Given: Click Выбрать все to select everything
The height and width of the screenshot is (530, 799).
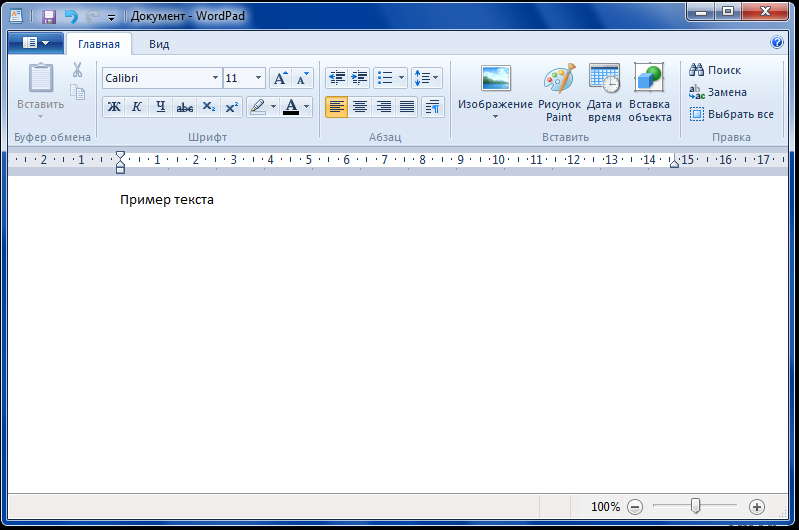Looking at the screenshot, I should [732, 114].
